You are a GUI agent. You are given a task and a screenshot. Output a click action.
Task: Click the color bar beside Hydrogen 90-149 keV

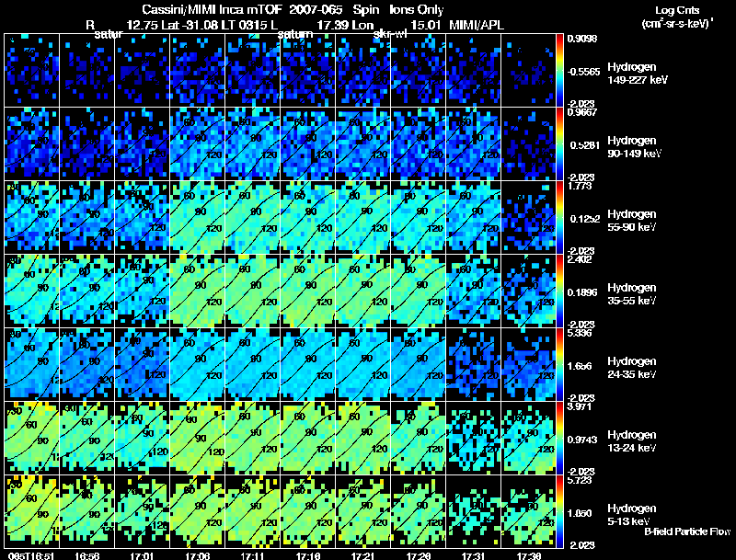point(559,144)
